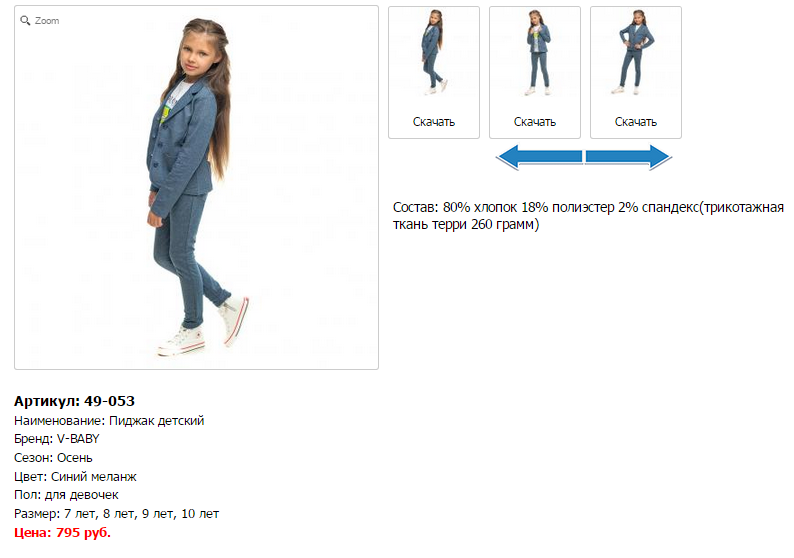This screenshot has height=558, width=794.
Task: Click the Сезон: Осень line
Action: click(53, 458)
